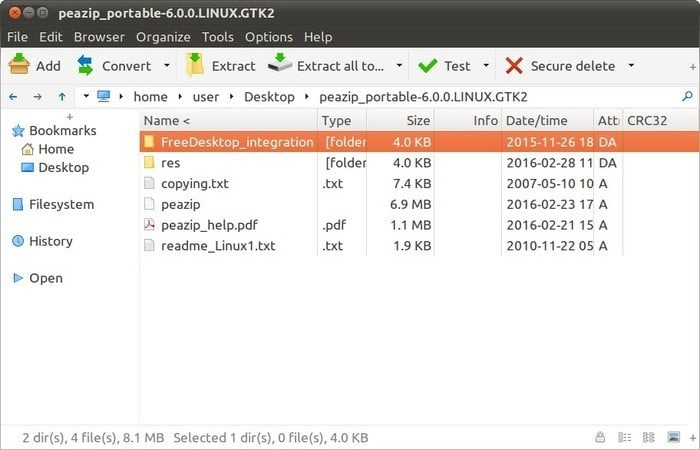Click the 2016-02-21 15 date cell
The image size is (700, 450).
[550, 225]
